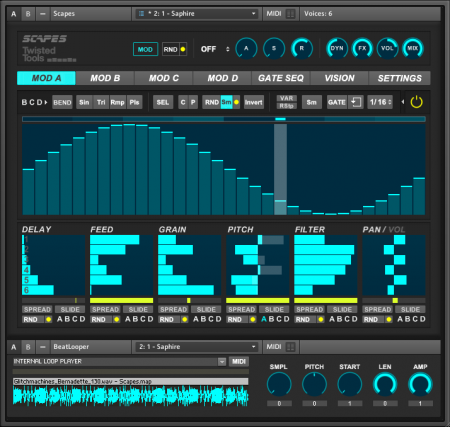This screenshot has height=427, width=450.
Task: Toggle FEED RND yellow indicator
Action: pos(116,319)
